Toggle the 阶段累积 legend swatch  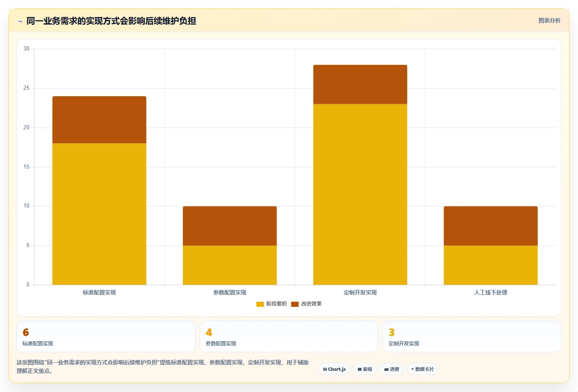(x=260, y=304)
